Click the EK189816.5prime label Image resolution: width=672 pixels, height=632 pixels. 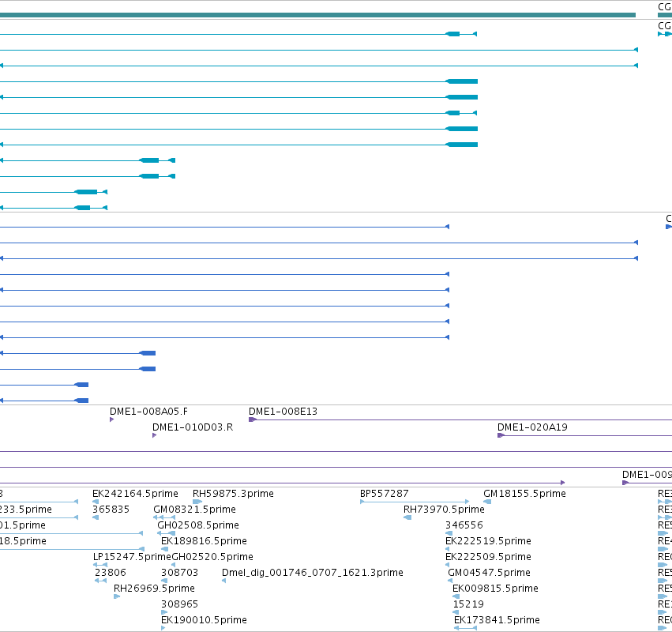204,541
